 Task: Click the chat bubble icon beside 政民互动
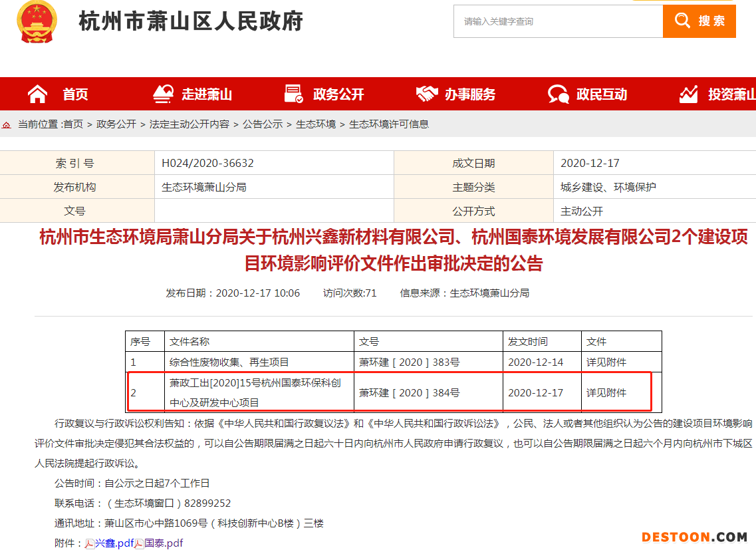click(558, 94)
